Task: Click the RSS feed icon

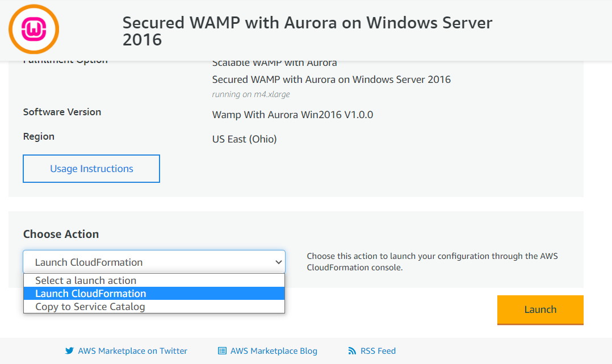Action: pyautogui.click(x=352, y=351)
